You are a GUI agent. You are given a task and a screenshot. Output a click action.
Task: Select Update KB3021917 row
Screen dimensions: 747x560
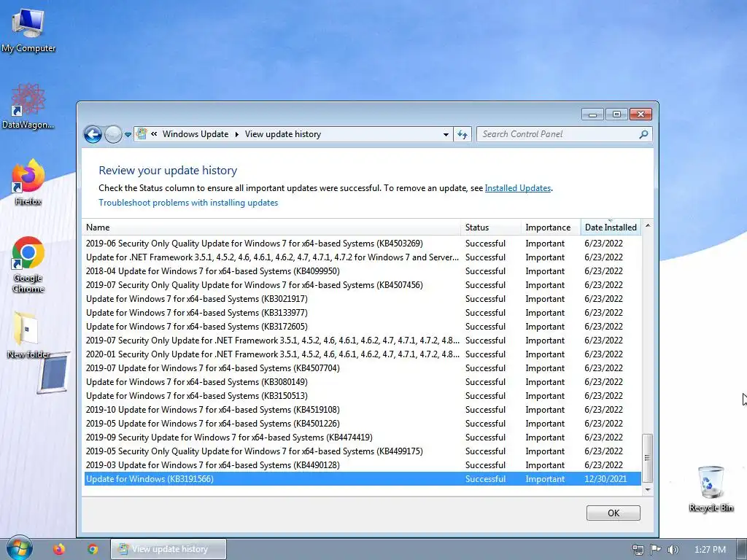tap(363, 298)
